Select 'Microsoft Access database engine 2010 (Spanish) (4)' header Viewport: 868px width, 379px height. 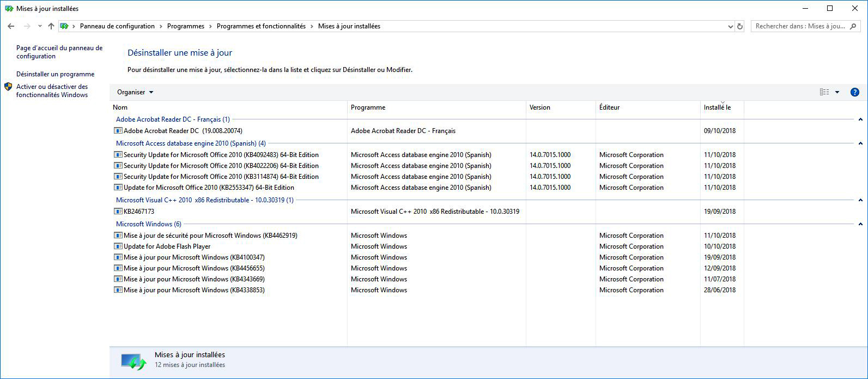[191, 143]
